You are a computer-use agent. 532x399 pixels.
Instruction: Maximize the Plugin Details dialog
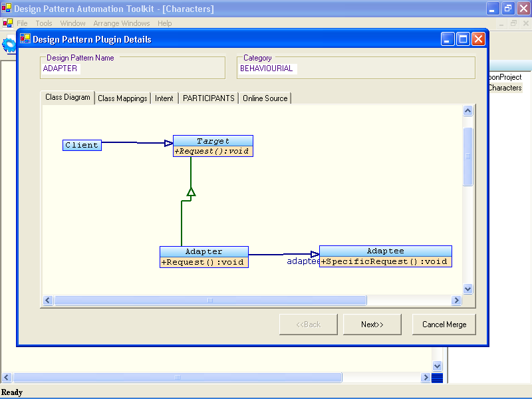463,39
